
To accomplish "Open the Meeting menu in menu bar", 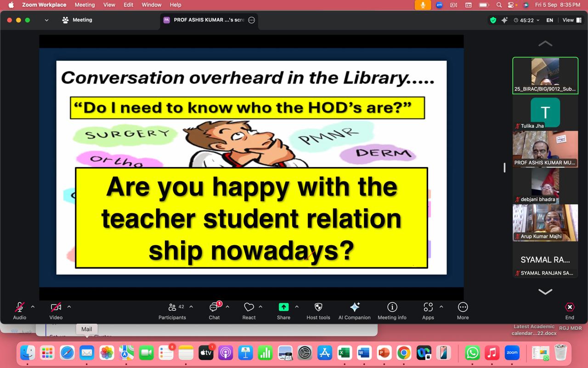I will pos(85,5).
